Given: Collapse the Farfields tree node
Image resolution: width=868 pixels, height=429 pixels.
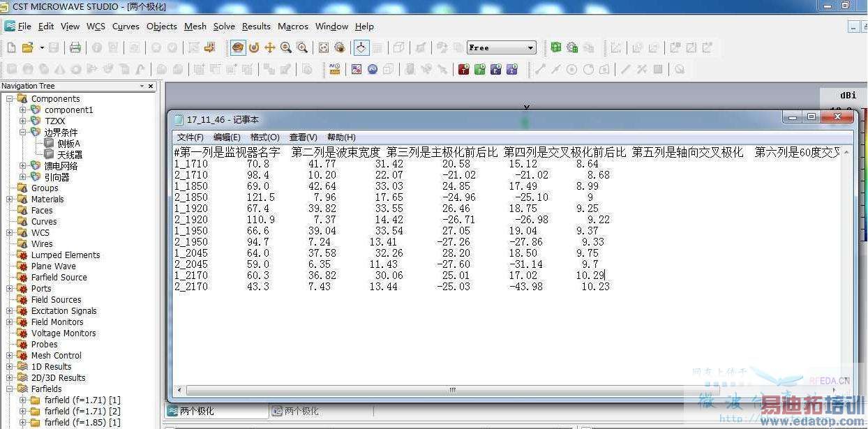Looking at the screenshot, I should (x=10, y=389).
